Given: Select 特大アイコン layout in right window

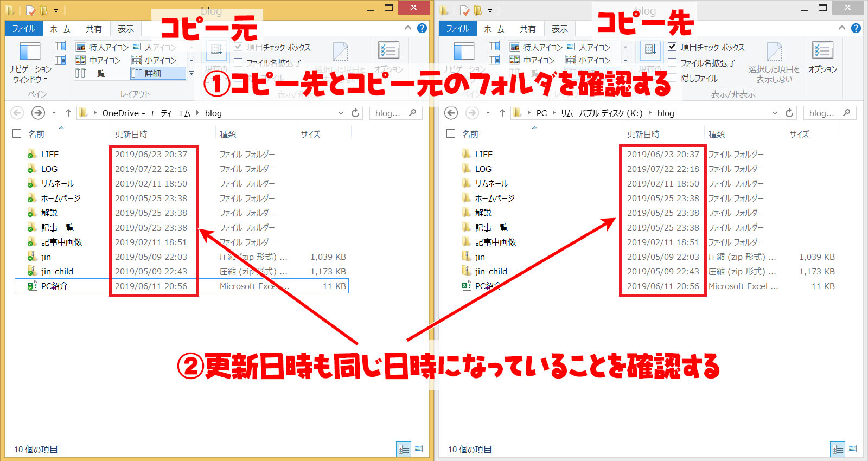Looking at the screenshot, I should 537,47.
